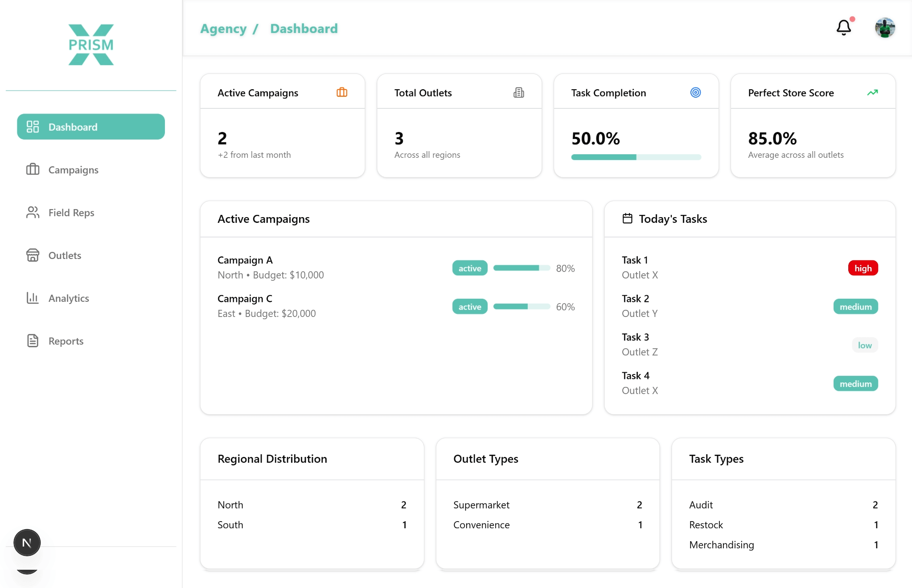The width and height of the screenshot is (912, 588).
Task: Navigate to Outlets section
Action: (x=65, y=255)
